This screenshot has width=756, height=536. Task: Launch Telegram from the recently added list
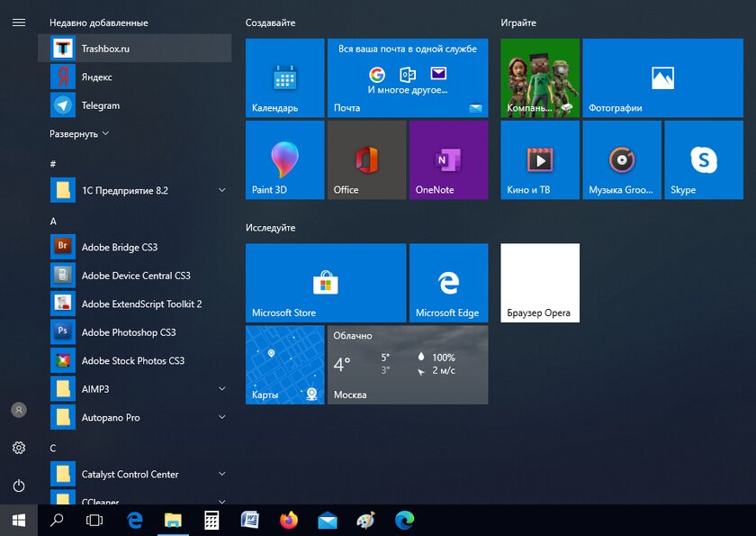[134, 105]
